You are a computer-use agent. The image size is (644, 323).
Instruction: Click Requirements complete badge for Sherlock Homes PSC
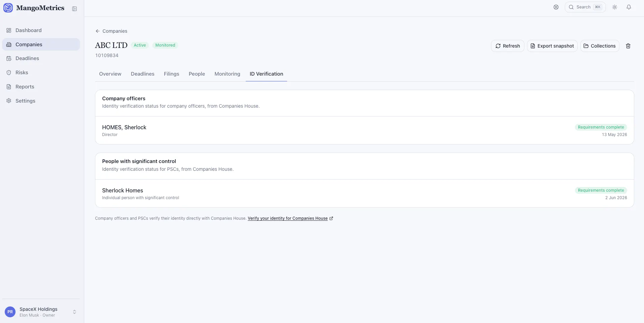tap(601, 190)
